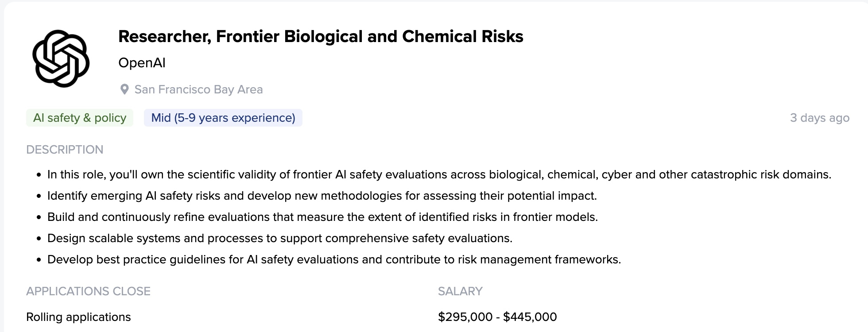Click the 'Identify emerging AI safety risks' bullet text
This screenshot has height=332, width=868.
[322, 196]
